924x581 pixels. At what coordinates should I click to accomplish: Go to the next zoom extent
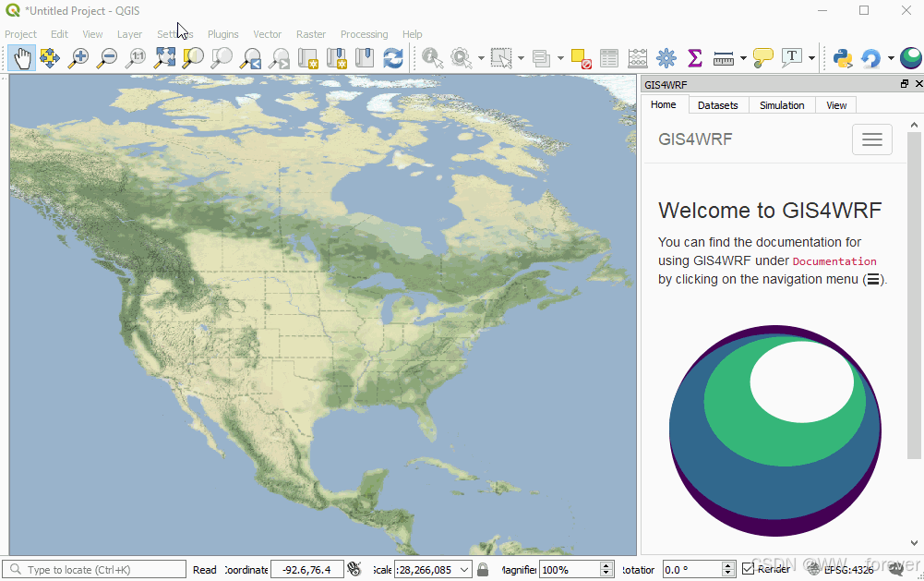(280, 58)
